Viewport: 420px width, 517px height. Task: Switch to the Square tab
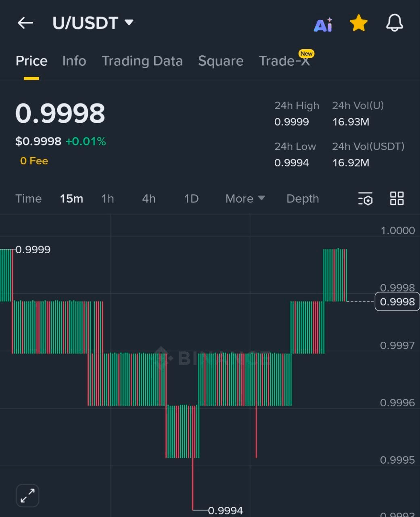coord(221,61)
